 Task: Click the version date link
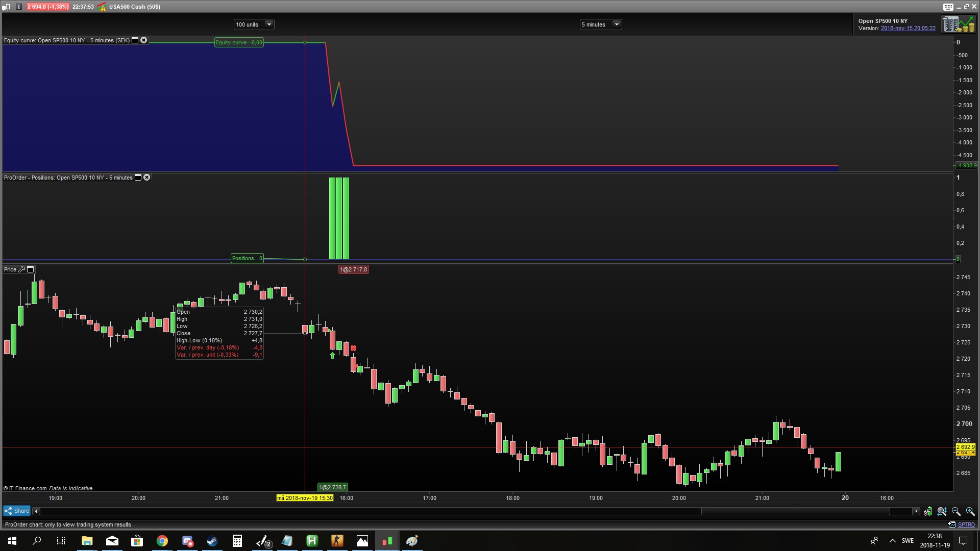pos(908,29)
